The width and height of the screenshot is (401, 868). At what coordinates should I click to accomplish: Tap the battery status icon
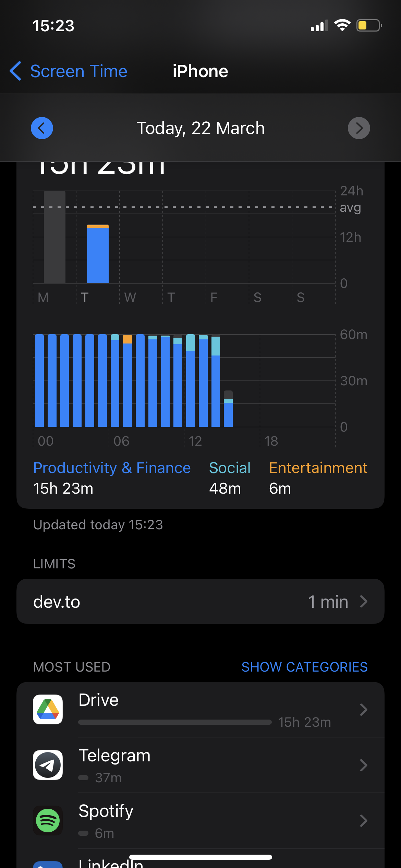[x=369, y=25]
